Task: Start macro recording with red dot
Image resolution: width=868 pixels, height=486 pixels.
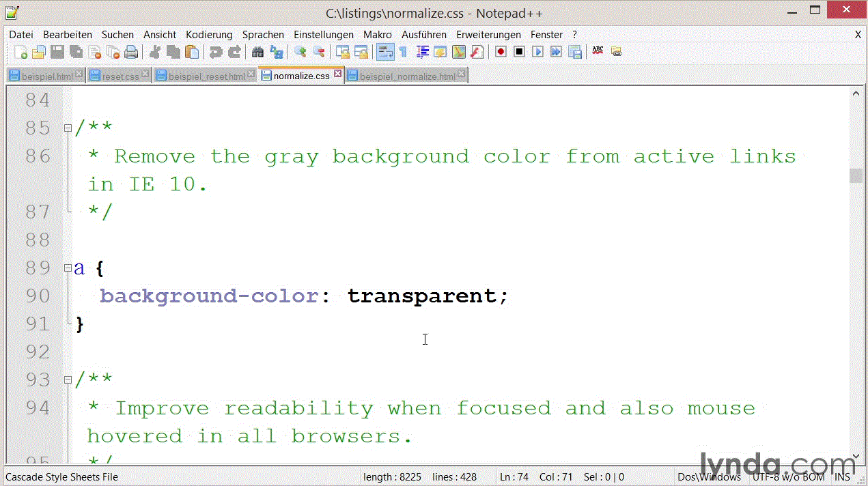Action: [501, 52]
